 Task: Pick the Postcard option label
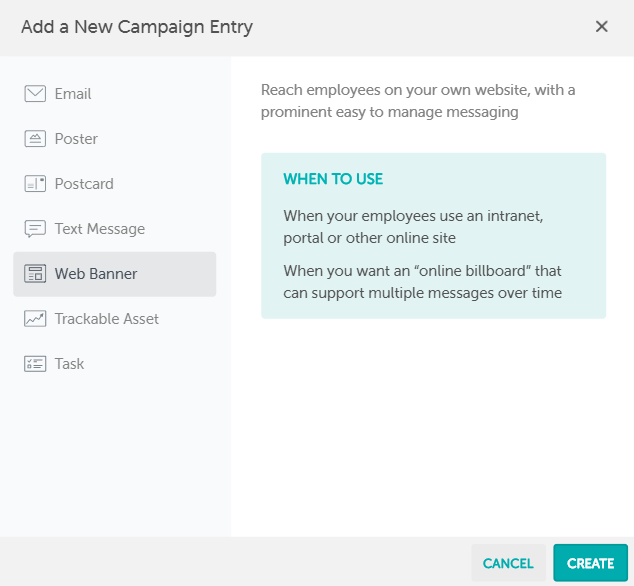click(84, 184)
